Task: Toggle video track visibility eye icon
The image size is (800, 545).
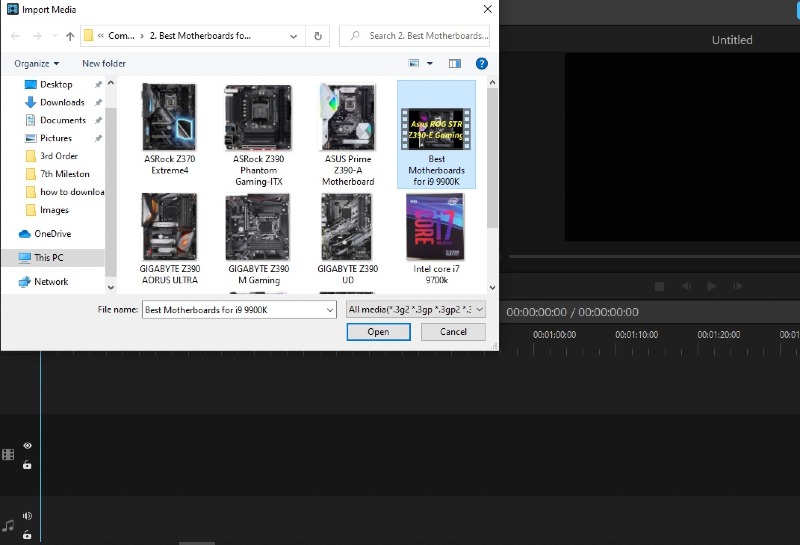Action: click(28, 445)
